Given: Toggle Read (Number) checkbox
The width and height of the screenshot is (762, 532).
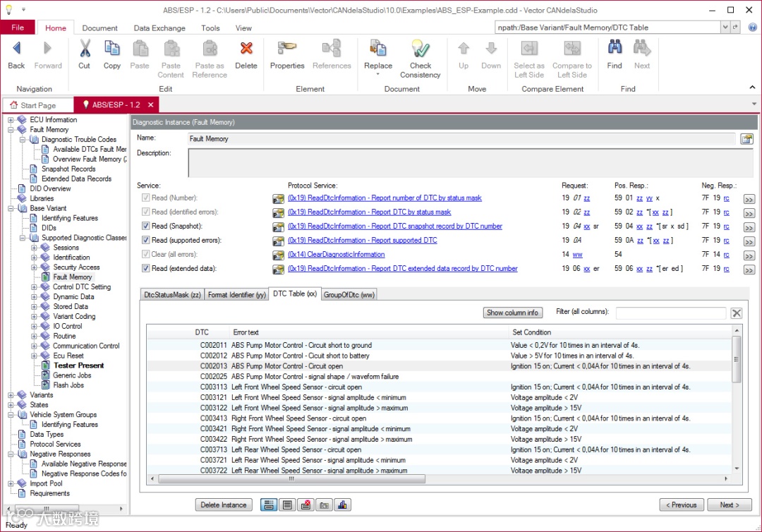Looking at the screenshot, I should point(145,198).
